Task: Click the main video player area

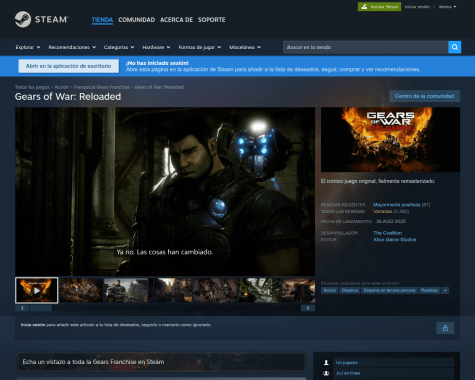Action: coord(165,191)
